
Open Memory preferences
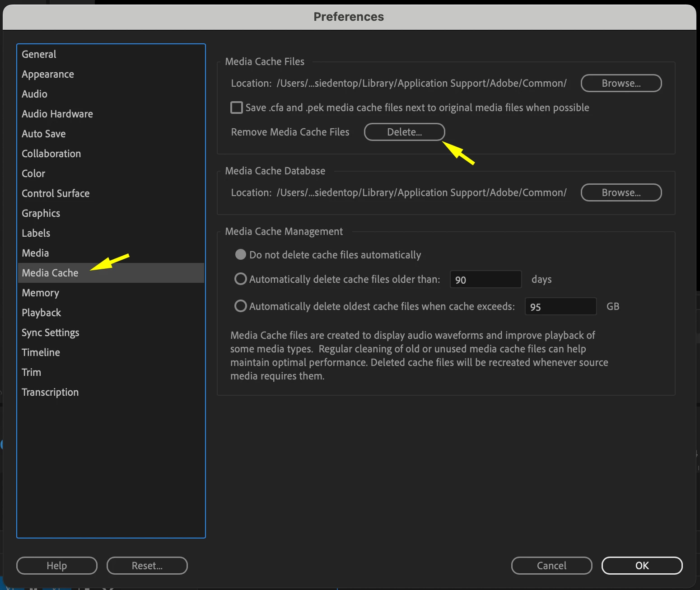pos(111,293)
